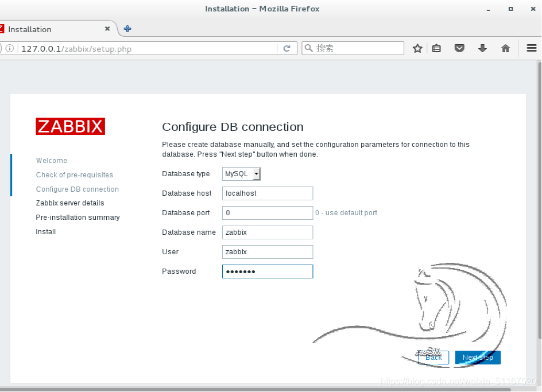Go to the Welcome step

click(x=52, y=160)
